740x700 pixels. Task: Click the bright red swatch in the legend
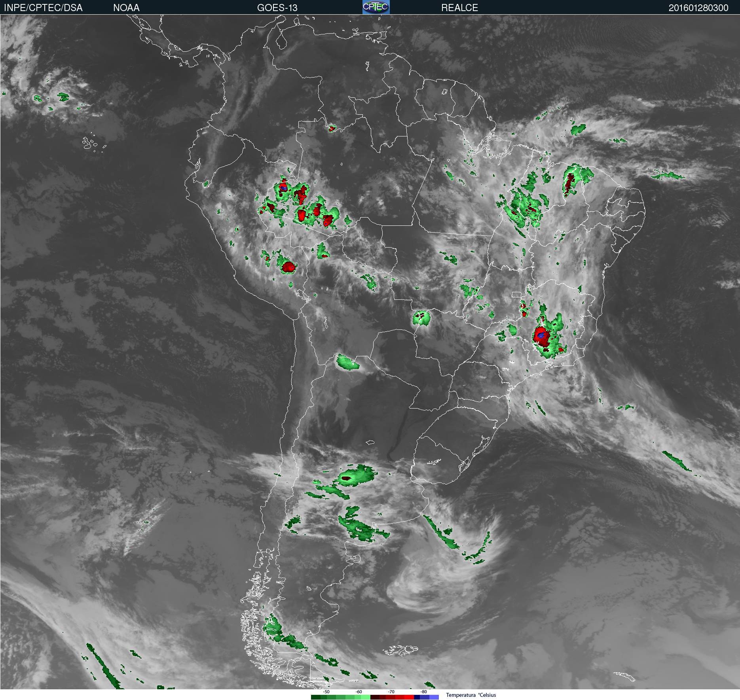pyautogui.click(x=409, y=697)
